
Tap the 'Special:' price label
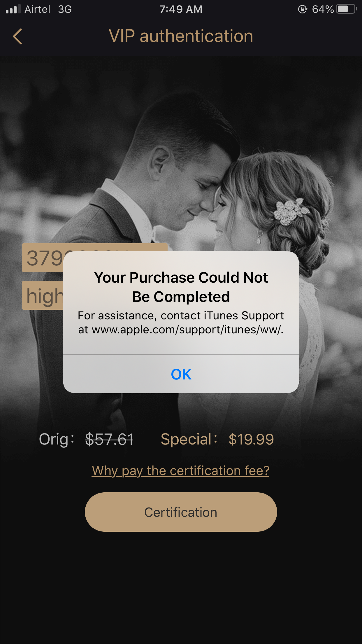point(189,439)
